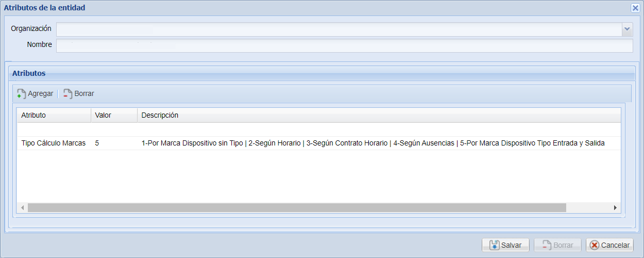
Task: Click the grid scrollbar's right arrow
Action: tap(615, 207)
